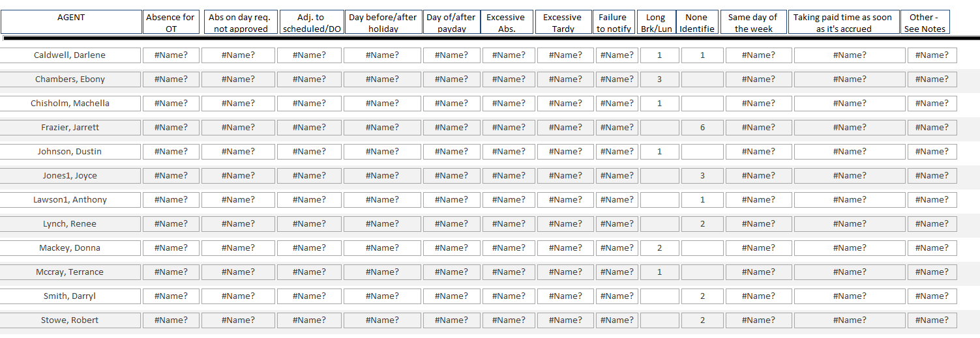Image resolution: width=980 pixels, height=338 pixels.
Task: Click the "Excessive Abs." column header
Action: click(506, 22)
